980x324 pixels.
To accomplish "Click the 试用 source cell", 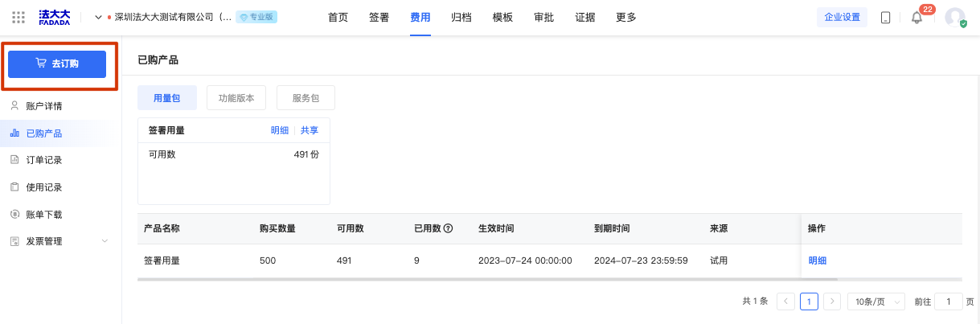I will pyautogui.click(x=719, y=260).
